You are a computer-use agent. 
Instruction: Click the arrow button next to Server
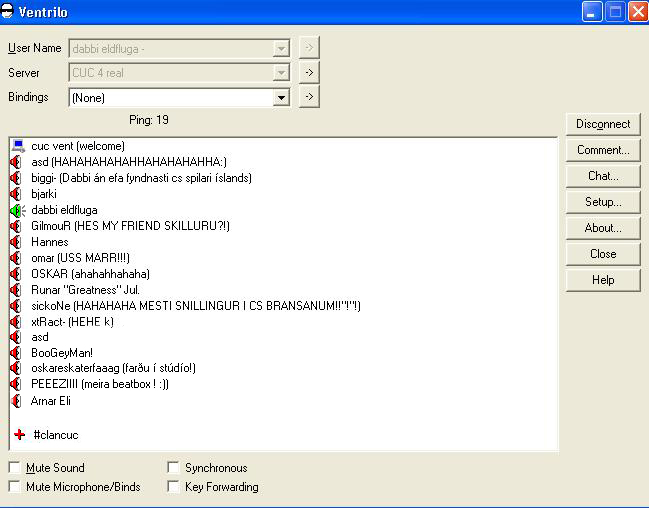pos(309,72)
